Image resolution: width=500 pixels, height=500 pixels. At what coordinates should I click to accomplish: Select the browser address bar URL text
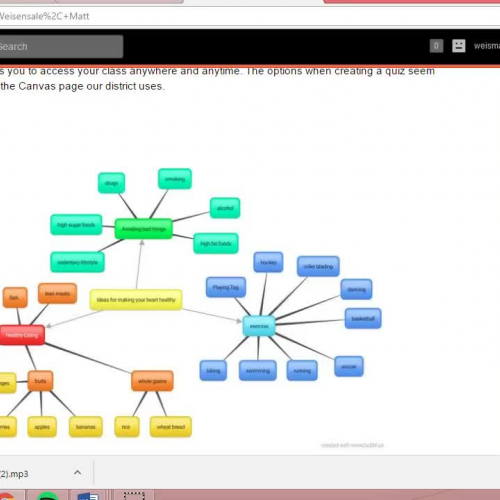[44, 16]
